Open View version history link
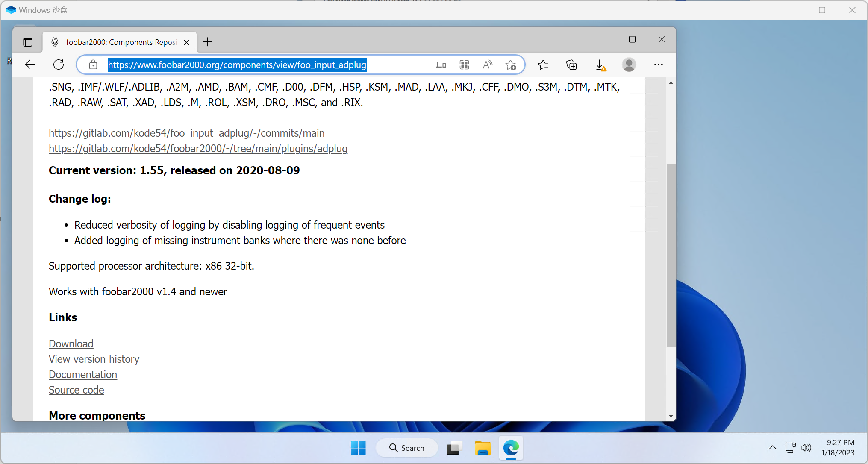Viewport: 868px width, 464px height. [x=94, y=359]
